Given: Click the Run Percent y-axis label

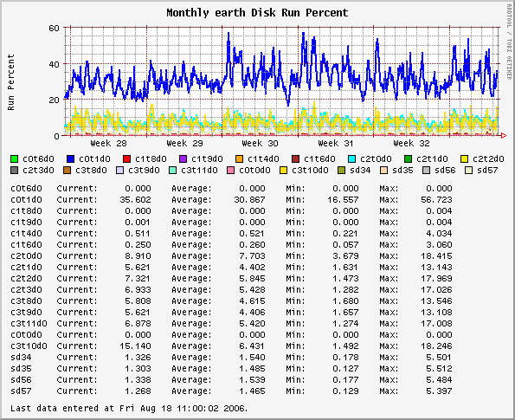Looking at the screenshot, I should (11, 82).
